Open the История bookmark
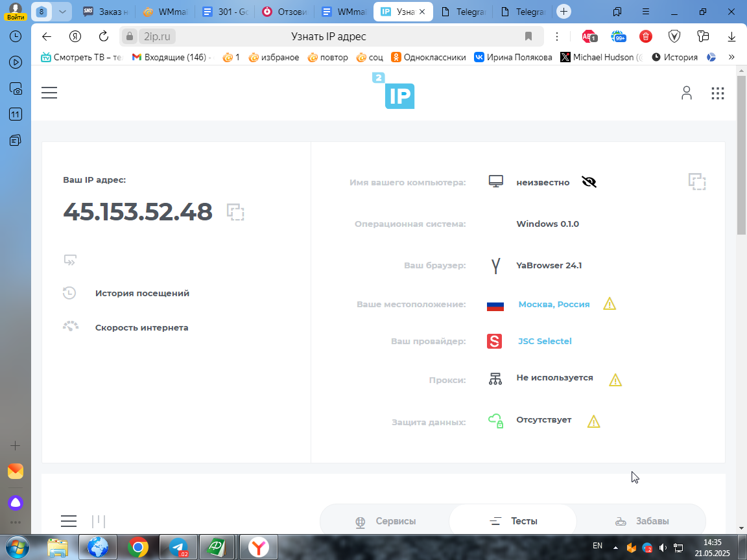Screen dimensions: 747x560 click(674, 57)
